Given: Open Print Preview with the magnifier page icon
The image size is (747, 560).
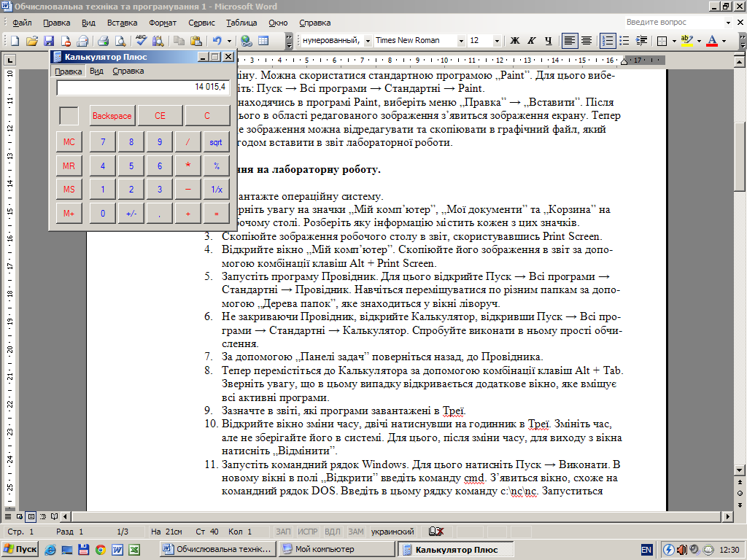Looking at the screenshot, I should [x=120, y=41].
